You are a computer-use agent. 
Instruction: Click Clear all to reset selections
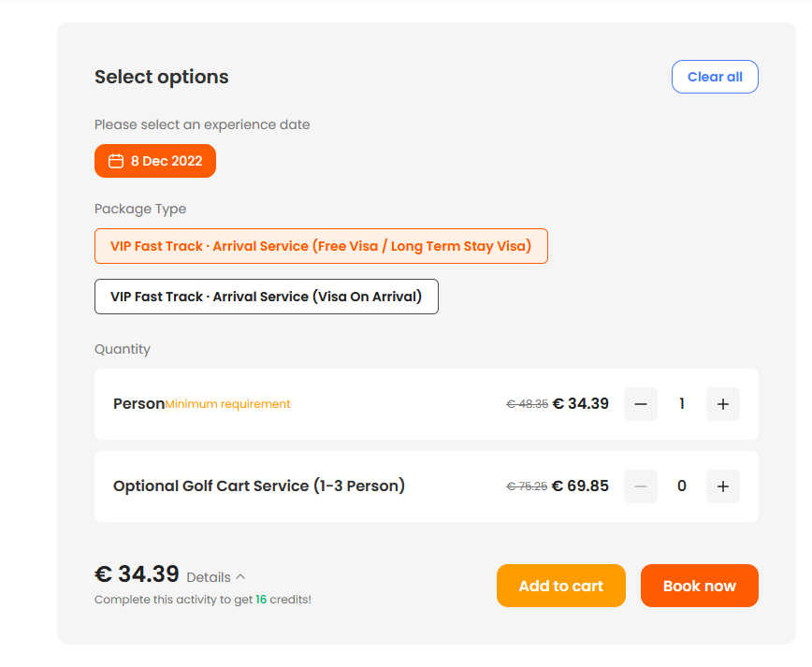715,77
